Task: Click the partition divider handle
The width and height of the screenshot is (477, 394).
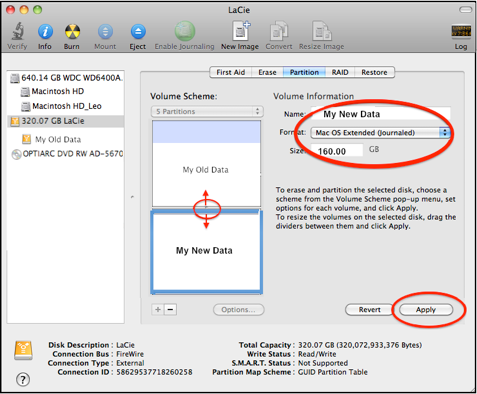Action: 206,208
